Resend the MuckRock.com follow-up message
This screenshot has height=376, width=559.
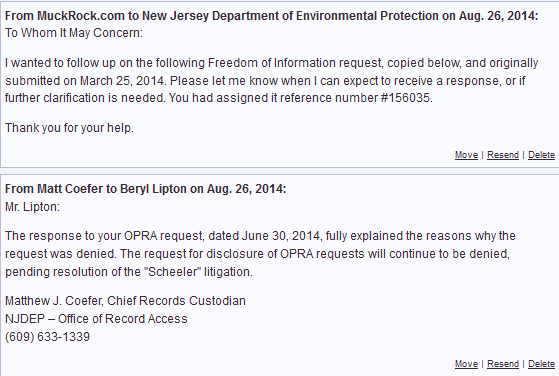coord(503,155)
